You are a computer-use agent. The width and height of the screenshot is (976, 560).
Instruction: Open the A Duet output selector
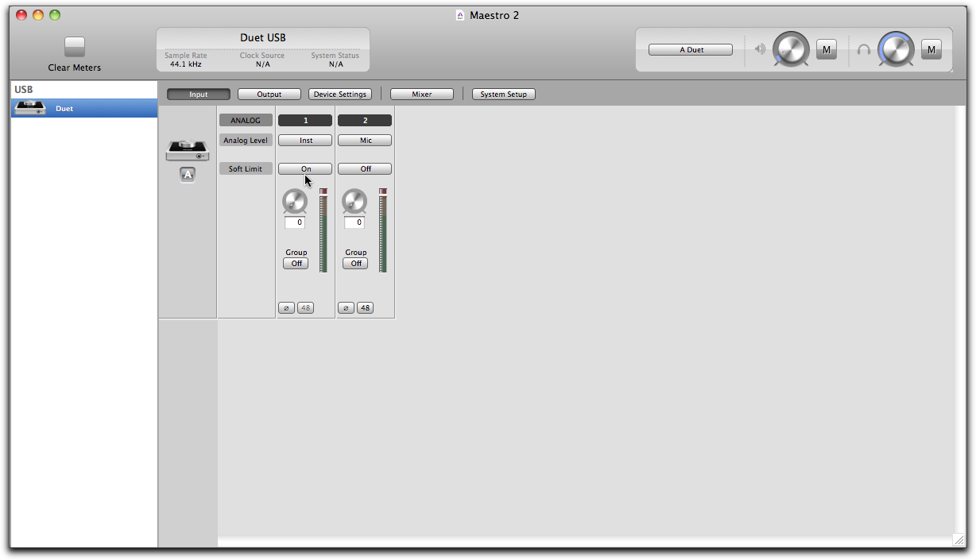[691, 50]
